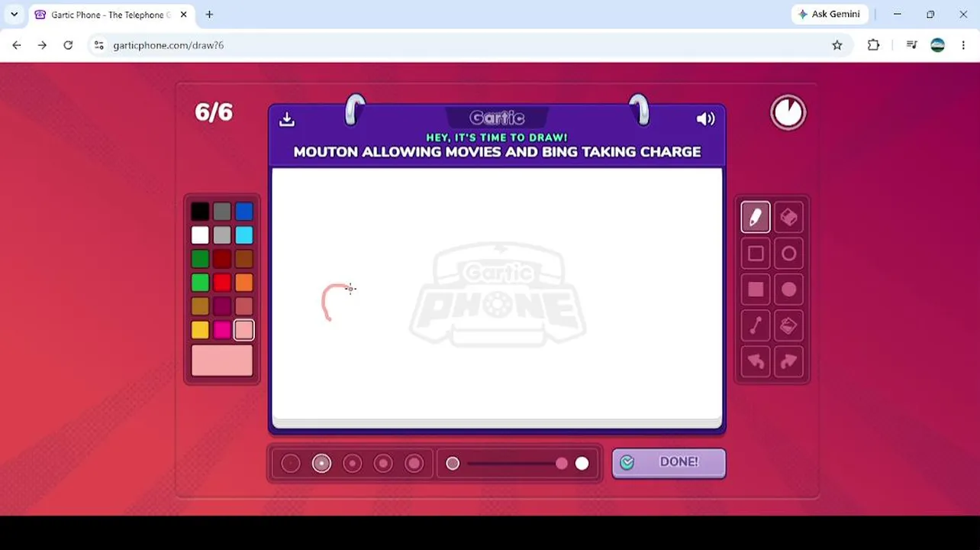
Task: Select the Eraser tool
Action: (x=788, y=218)
